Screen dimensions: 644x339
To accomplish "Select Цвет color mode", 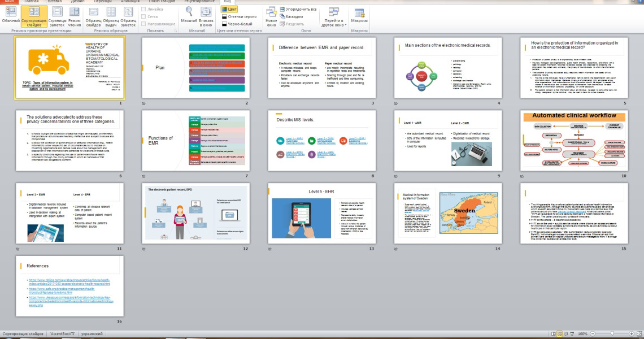I will point(229,9).
